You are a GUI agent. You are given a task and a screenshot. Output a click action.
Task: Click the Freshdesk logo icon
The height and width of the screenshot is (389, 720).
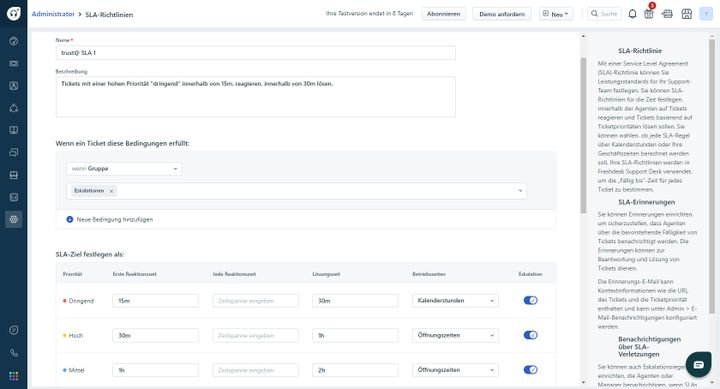[14, 13]
